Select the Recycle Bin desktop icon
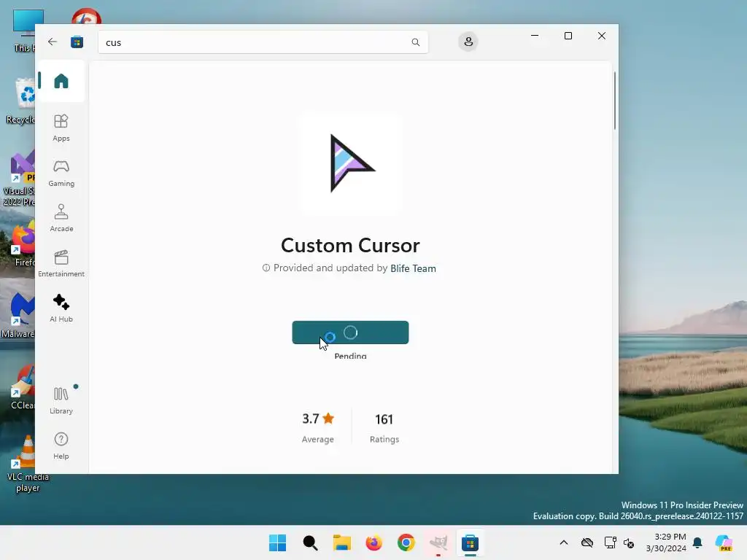Viewport: 747px width, 560px height. click(21, 101)
